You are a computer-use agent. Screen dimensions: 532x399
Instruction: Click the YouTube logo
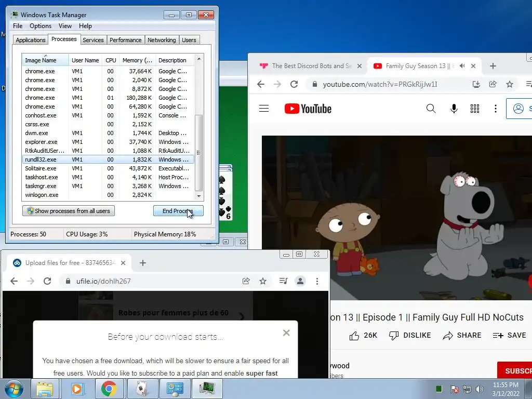[x=308, y=109]
